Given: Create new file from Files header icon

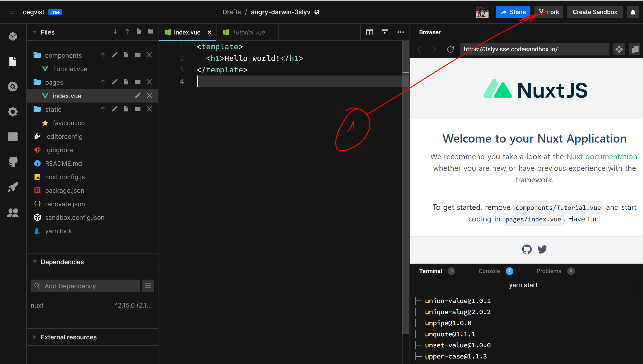Looking at the screenshot, I should (139, 32).
